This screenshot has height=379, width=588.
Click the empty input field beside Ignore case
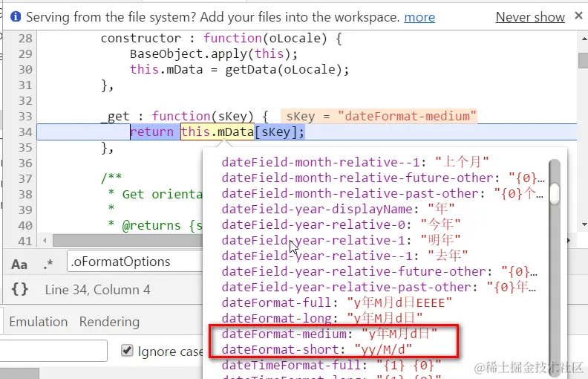[x=53, y=351]
